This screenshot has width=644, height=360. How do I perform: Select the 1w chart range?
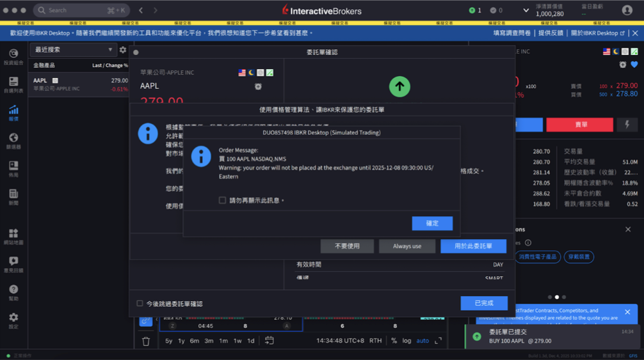coord(237,341)
